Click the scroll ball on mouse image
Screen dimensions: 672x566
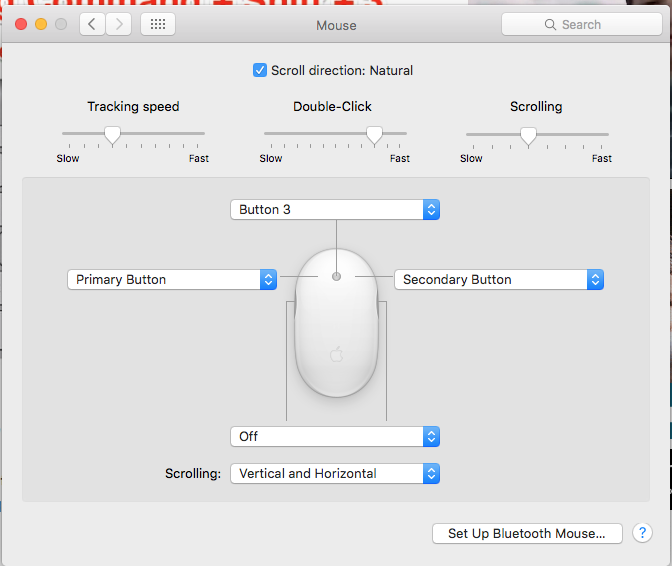coord(336,276)
